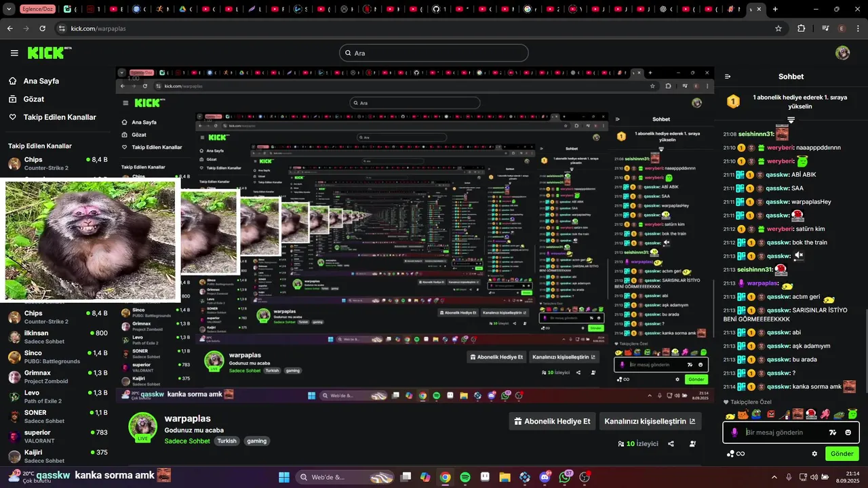Reload the page with refresh icon
The height and width of the screenshot is (488, 868).
point(42,28)
